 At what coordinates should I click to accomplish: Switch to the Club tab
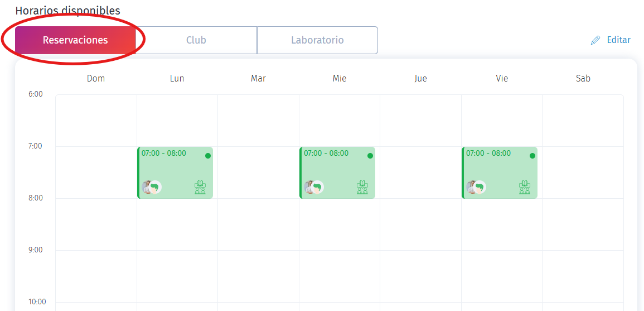point(196,40)
